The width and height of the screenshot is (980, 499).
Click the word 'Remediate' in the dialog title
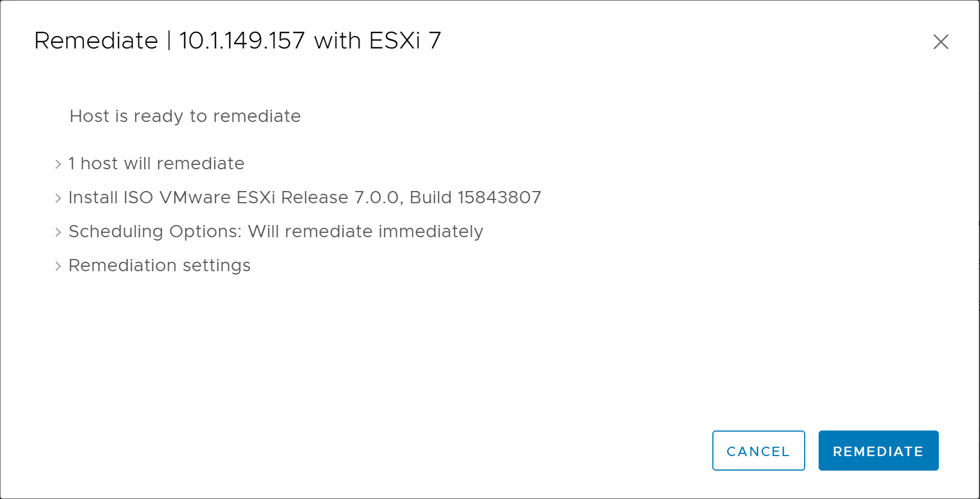96,41
